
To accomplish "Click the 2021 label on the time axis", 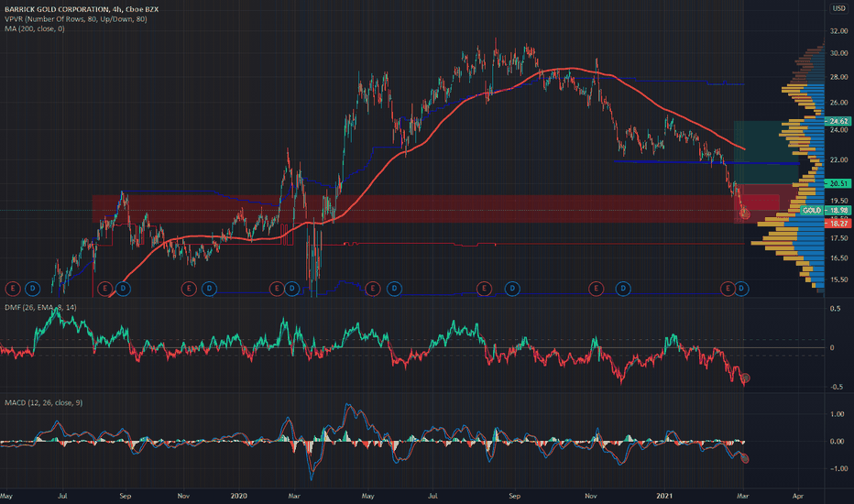I will coord(664,496).
